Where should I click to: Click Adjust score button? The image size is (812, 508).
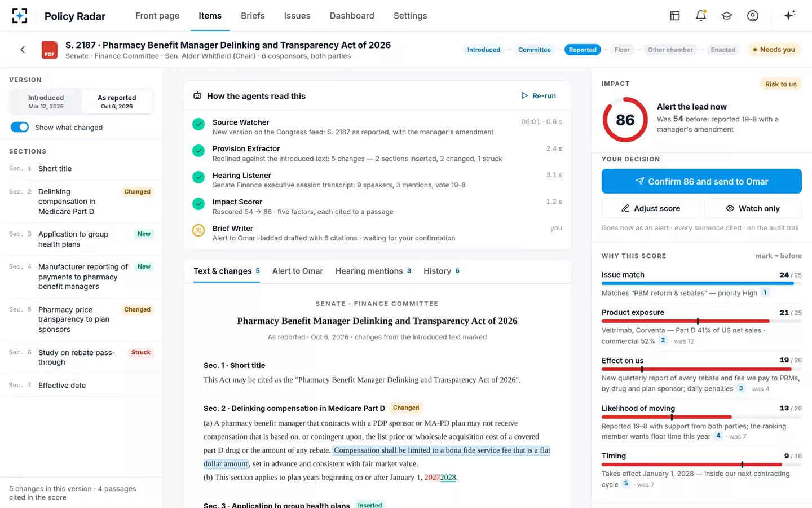[x=651, y=208]
